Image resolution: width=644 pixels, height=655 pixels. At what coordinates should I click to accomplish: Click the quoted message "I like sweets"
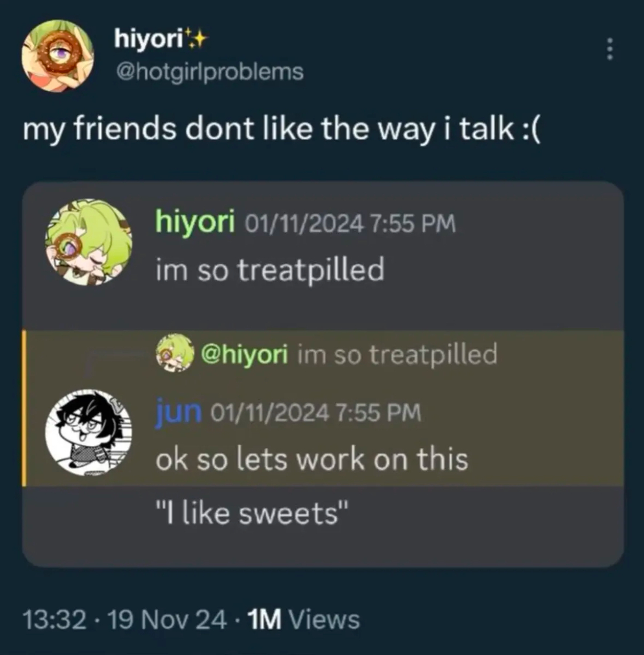pos(253,514)
